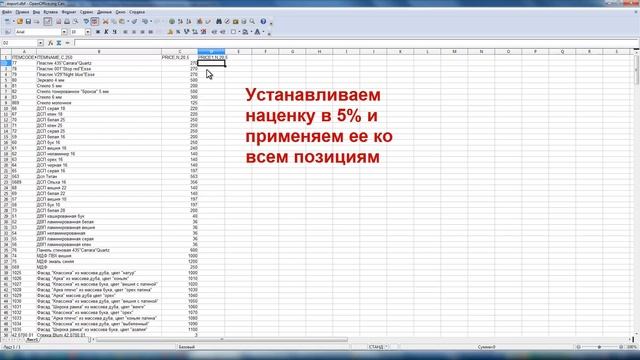
Task: Click the Copy icon
Action: (x=114, y=21)
